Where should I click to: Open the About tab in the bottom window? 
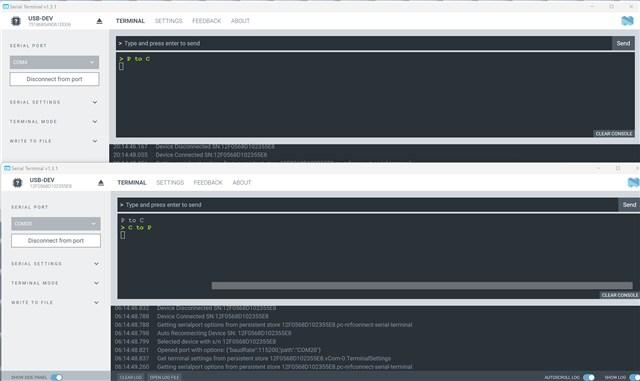(242, 183)
